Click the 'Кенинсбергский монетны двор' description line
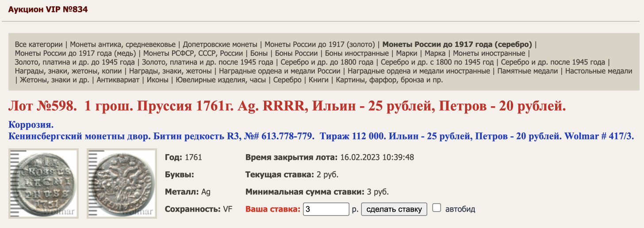 pyautogui.click(x=321, y=136)
